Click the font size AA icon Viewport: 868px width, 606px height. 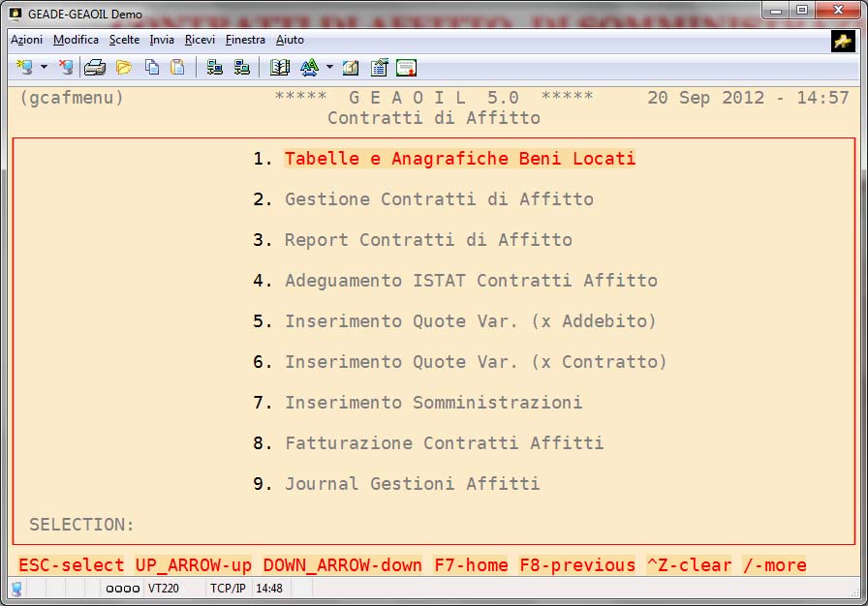309,67
